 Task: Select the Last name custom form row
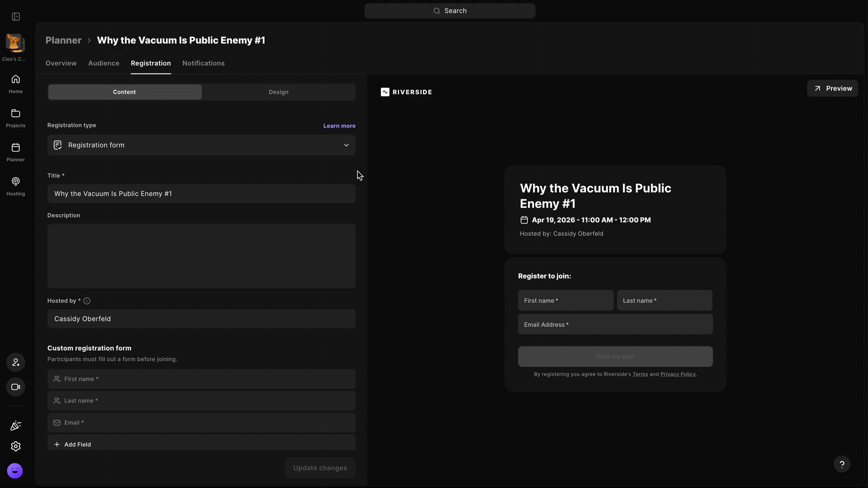point(201,401)
